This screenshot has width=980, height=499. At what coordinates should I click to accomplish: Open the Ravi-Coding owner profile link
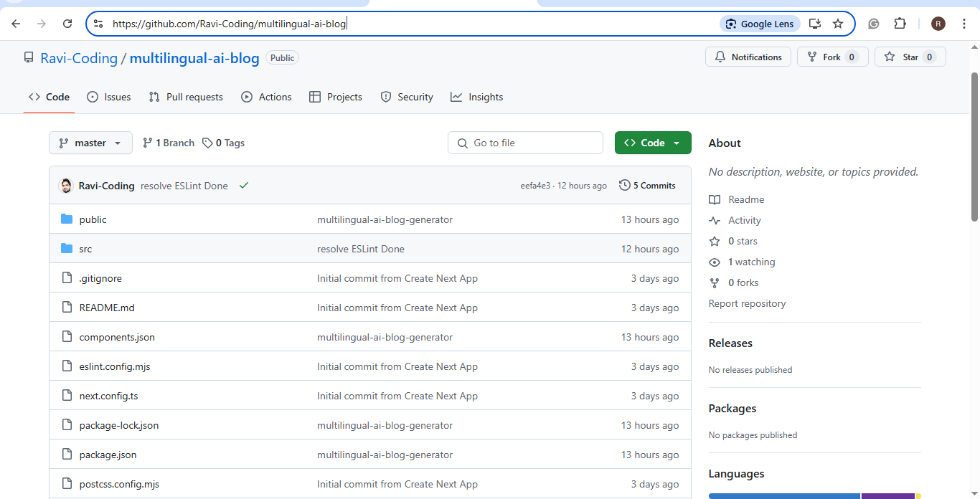pos(79,58)
